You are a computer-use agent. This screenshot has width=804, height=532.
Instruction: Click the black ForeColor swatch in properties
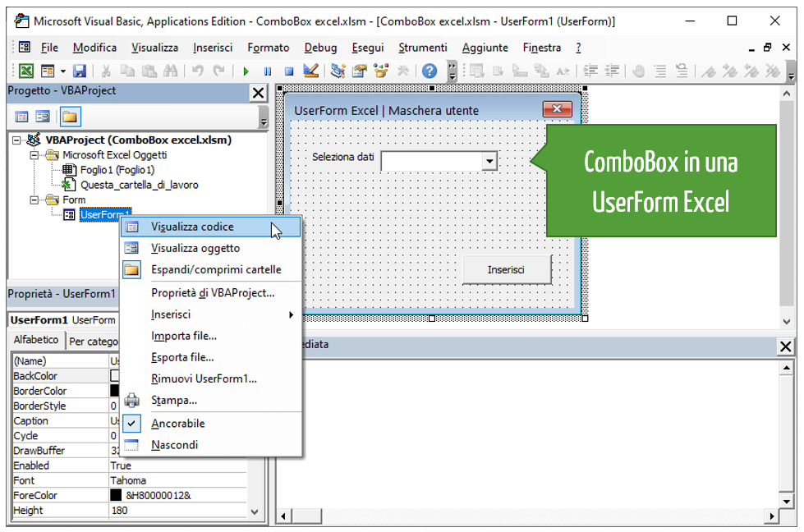tap(116, 495)
